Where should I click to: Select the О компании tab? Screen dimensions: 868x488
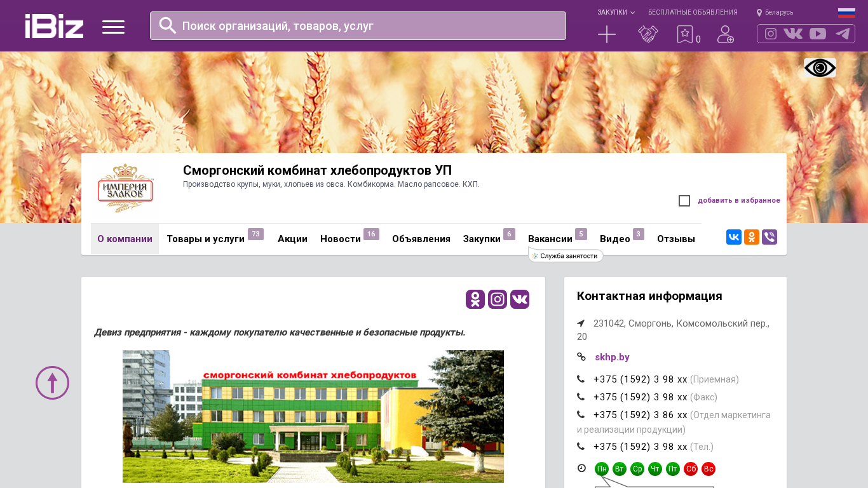(x=125, y=239)
